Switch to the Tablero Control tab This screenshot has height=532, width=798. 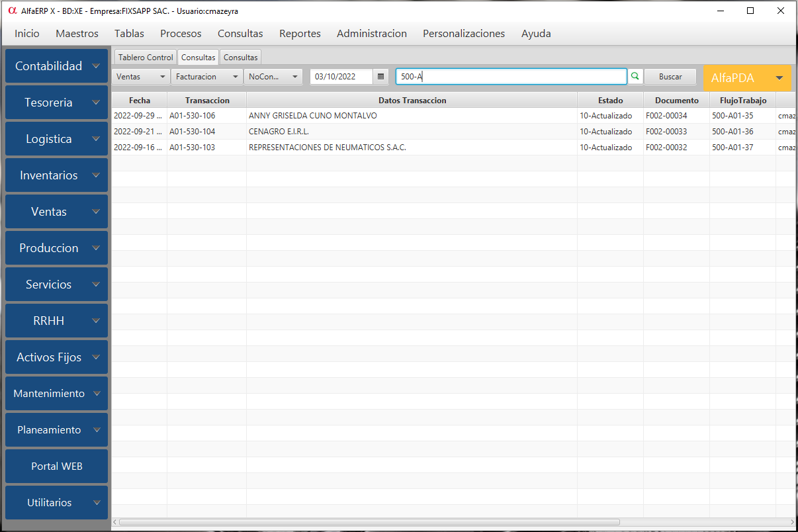(146, 58)
